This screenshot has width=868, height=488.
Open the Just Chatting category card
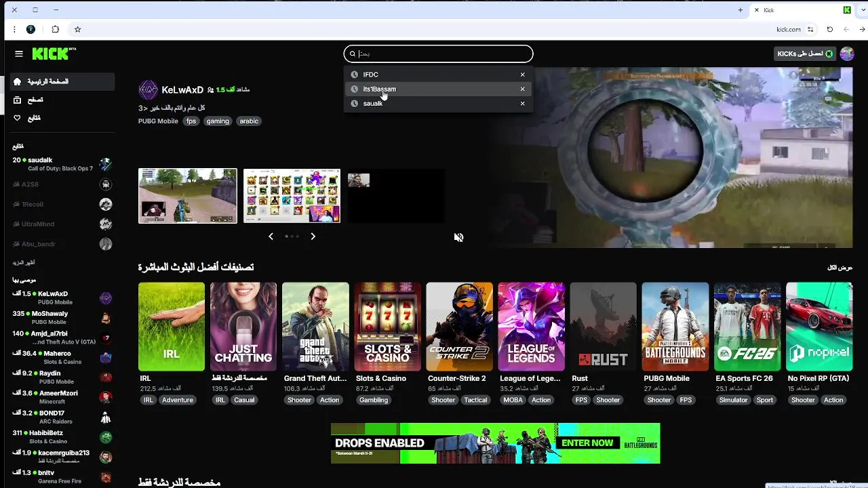243,327
